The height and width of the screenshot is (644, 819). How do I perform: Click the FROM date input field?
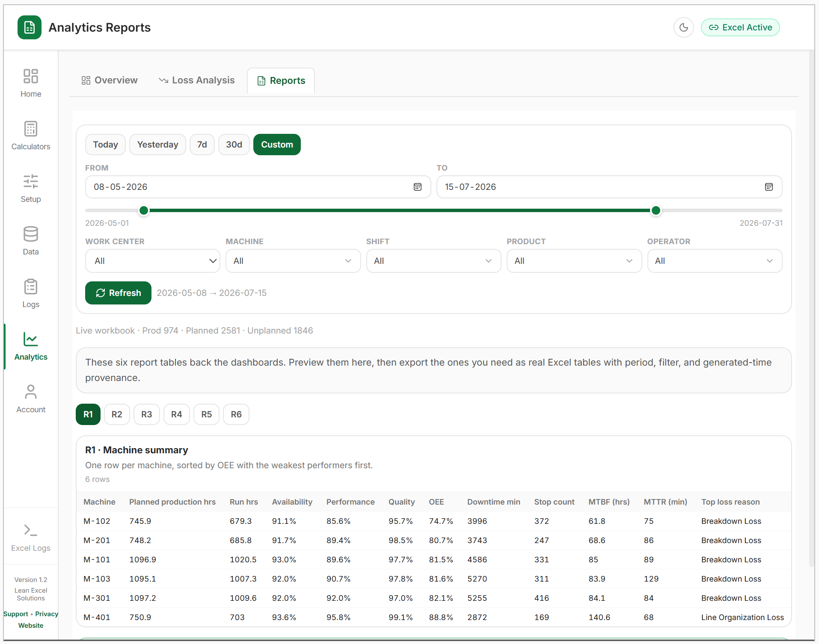258,187
